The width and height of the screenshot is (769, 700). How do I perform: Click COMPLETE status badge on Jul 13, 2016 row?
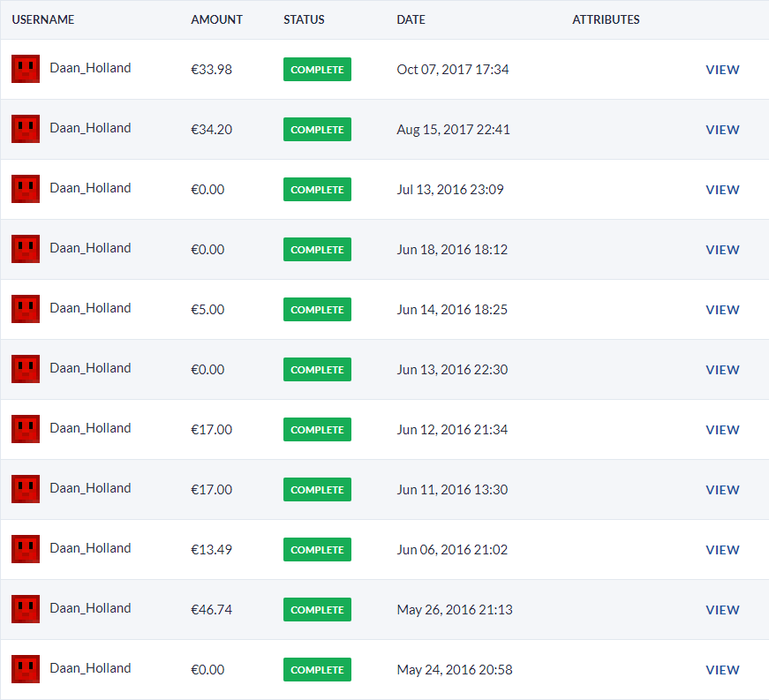[x=317, y=190]
